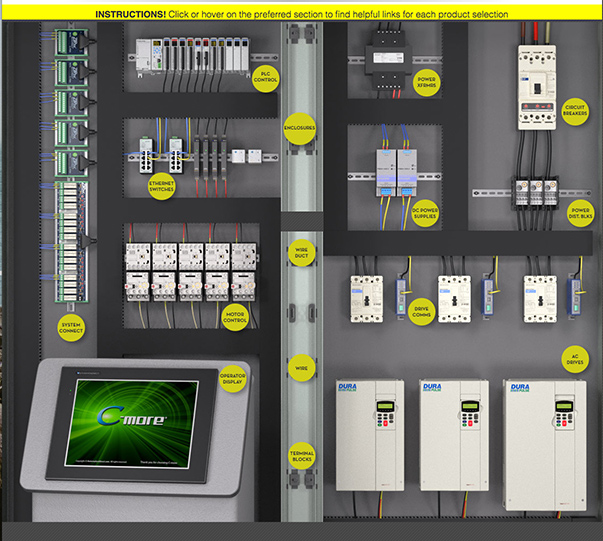Click the PLC Control yellow label
The image size is (603, 541).
click(264, 79)
